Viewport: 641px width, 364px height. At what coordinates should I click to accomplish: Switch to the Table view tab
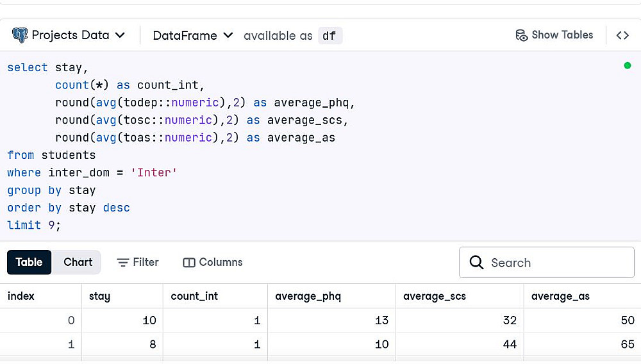tap(29, 262)
